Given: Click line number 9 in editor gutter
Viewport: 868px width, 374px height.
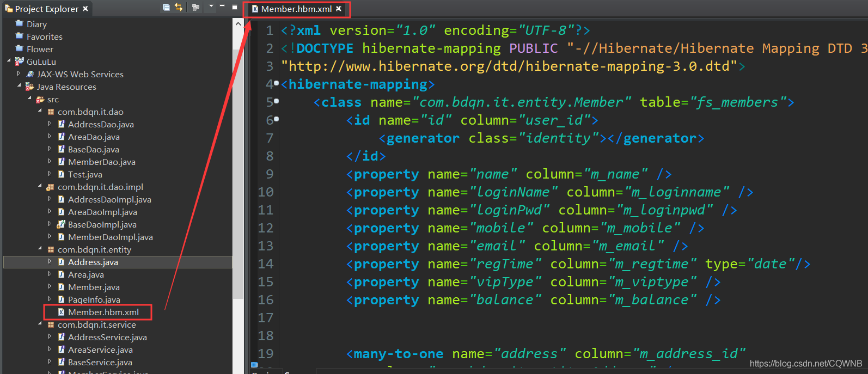Looking at the screenshot, I should pos(270,174).
